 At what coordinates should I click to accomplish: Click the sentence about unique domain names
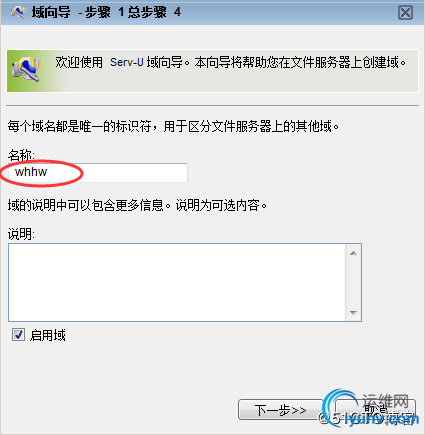[173, 126]
